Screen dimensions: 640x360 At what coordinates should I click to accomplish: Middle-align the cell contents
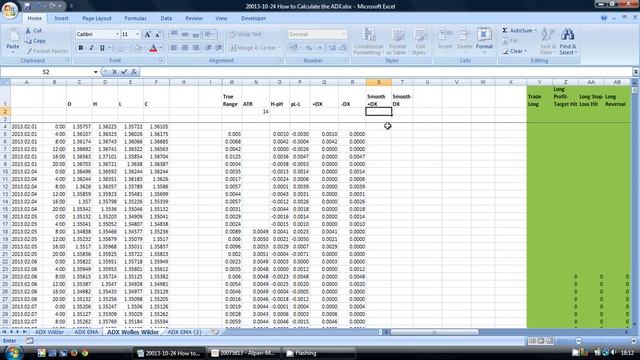[185, 34]
